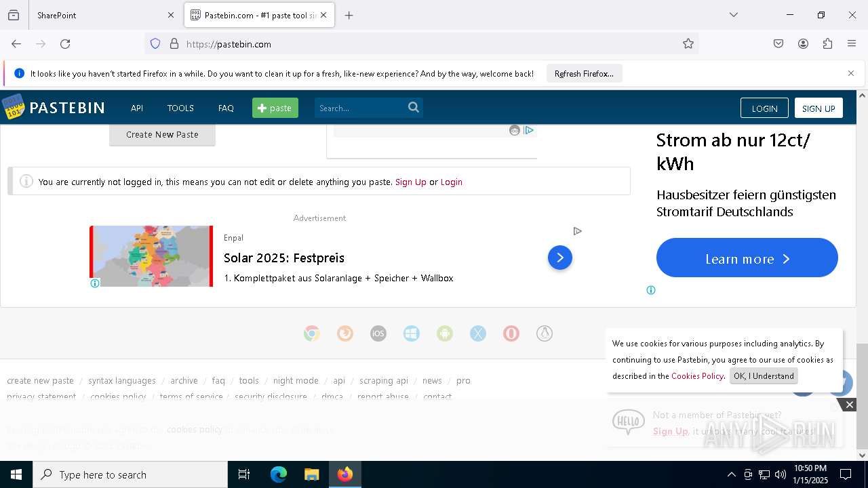Click the green paste button
Viewport: 868px width, 488px height.
(x=275, y=108)
